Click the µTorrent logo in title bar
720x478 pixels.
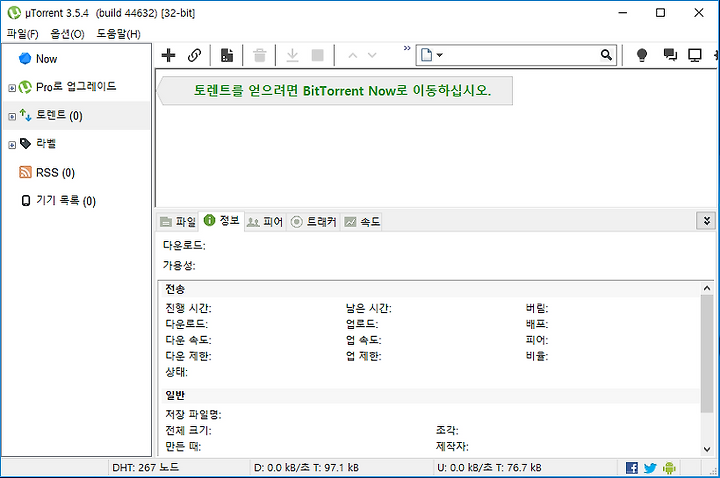point(14,13)
